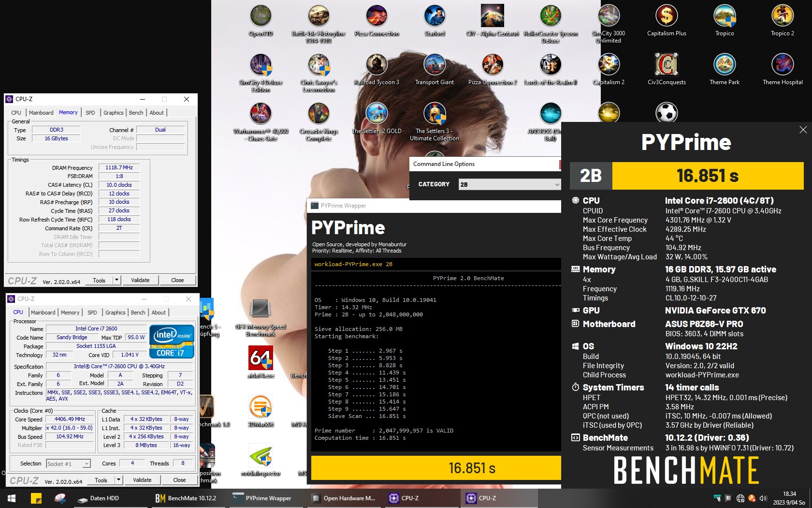
Task: Open the Tropico 2 shortcut
Action: pos(783,21)
